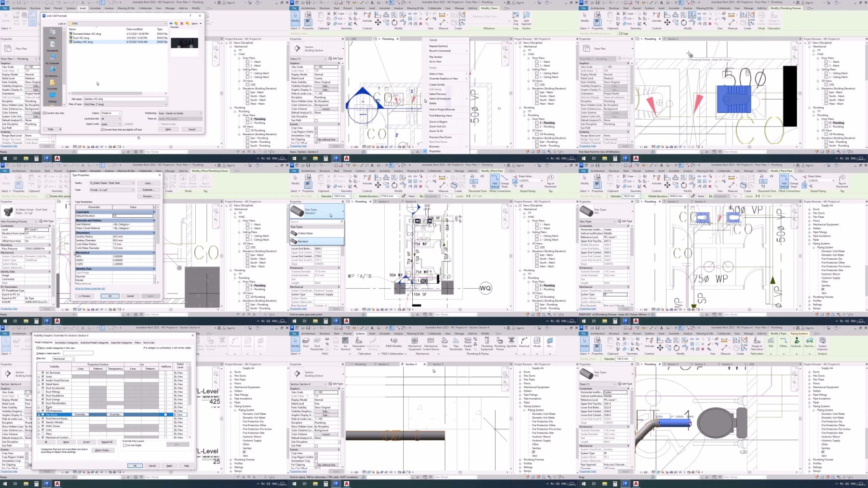
Task: Click Invert in Visibility/Graphic Overrides dialog
Action: point(87,442)
